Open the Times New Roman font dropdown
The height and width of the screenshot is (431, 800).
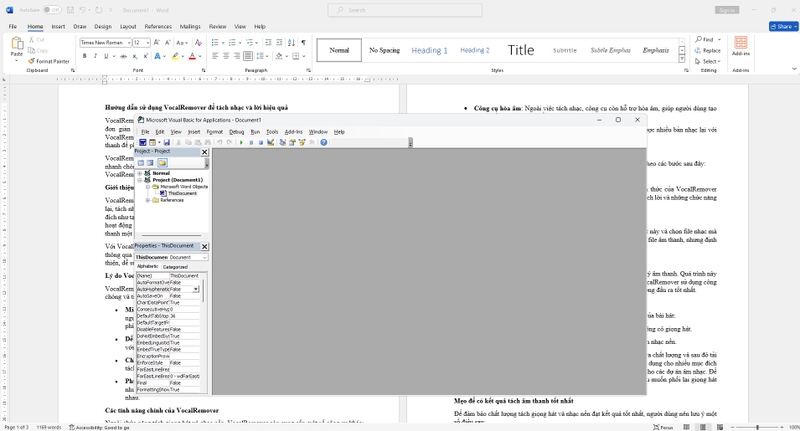pos(127,43)
